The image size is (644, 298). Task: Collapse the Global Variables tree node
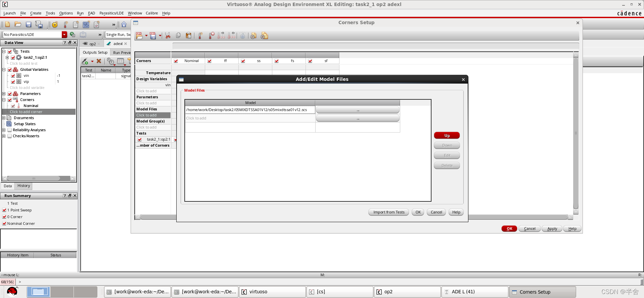[x=4, y=69]
